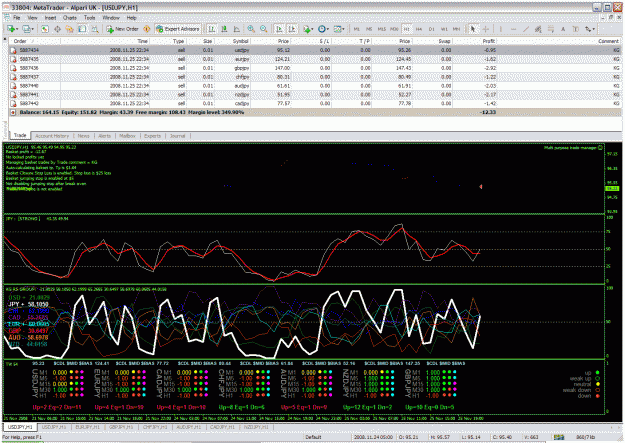Select the Fibonacci retracement tool
This screenshot has width=625, height=443.
pyautogui.click(x=551, y=29)
